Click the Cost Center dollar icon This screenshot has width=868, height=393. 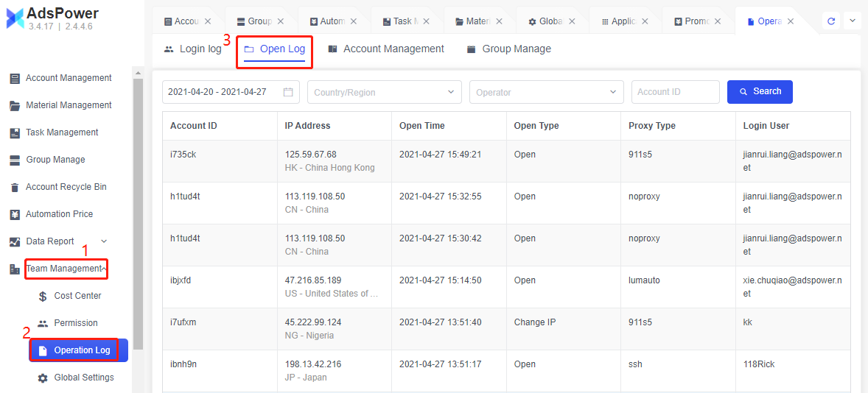[43, 297]
